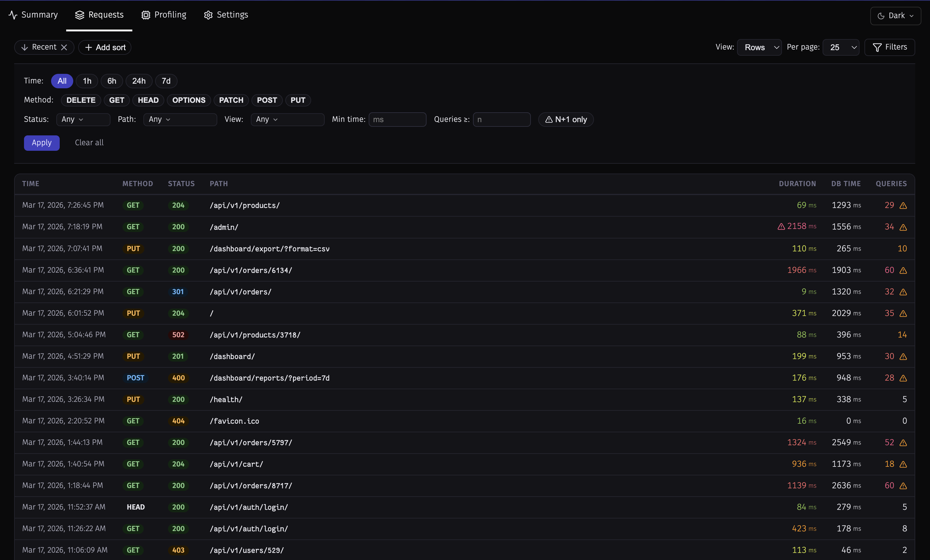Remove the Recent sort chip

[x=64, y=47]
